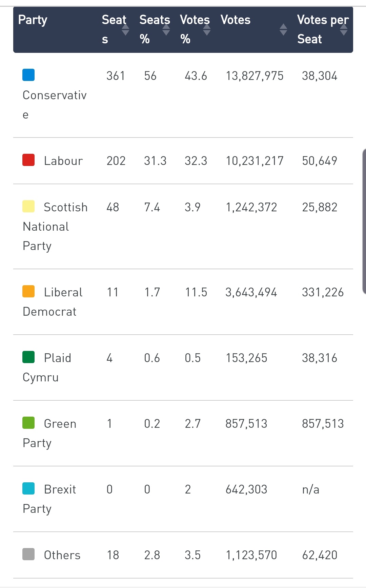Click the red Labour color square
This screenshot has height=588, width=366.
28,160
